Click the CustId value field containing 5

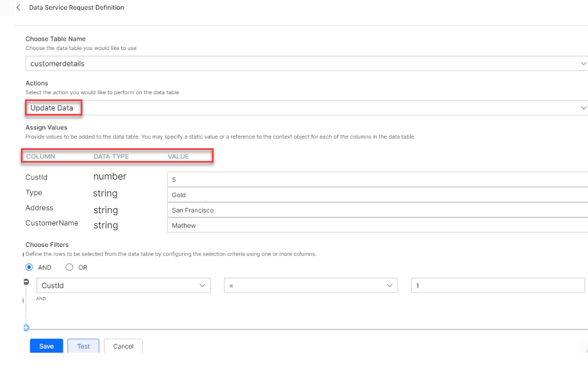(x=377, y=180)
